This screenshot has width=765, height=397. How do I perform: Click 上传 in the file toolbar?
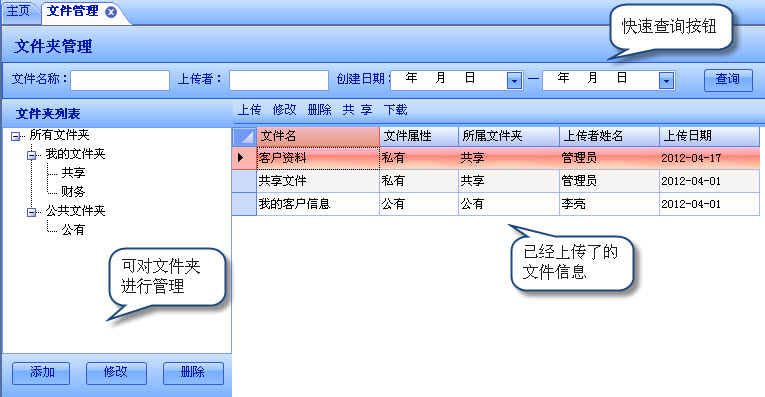(249, 110)
